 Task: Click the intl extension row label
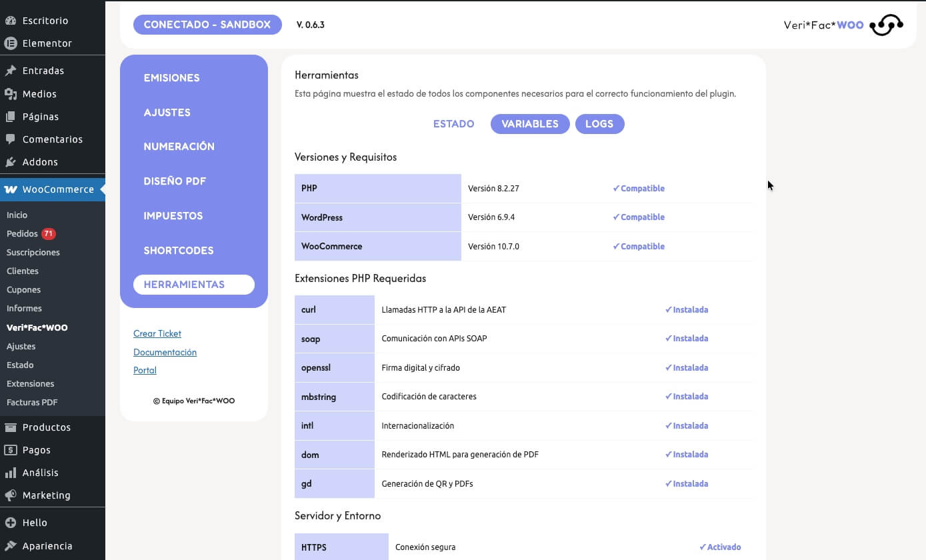pos(335,426)
